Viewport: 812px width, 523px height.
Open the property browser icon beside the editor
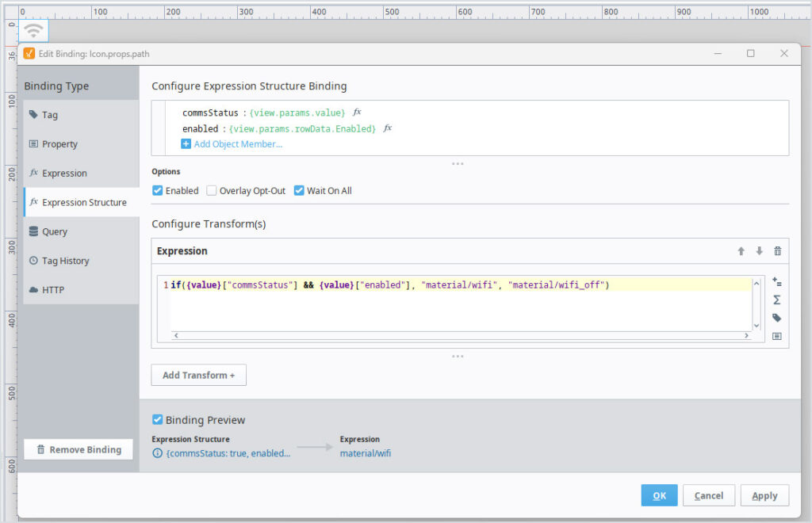pos(776,336)
